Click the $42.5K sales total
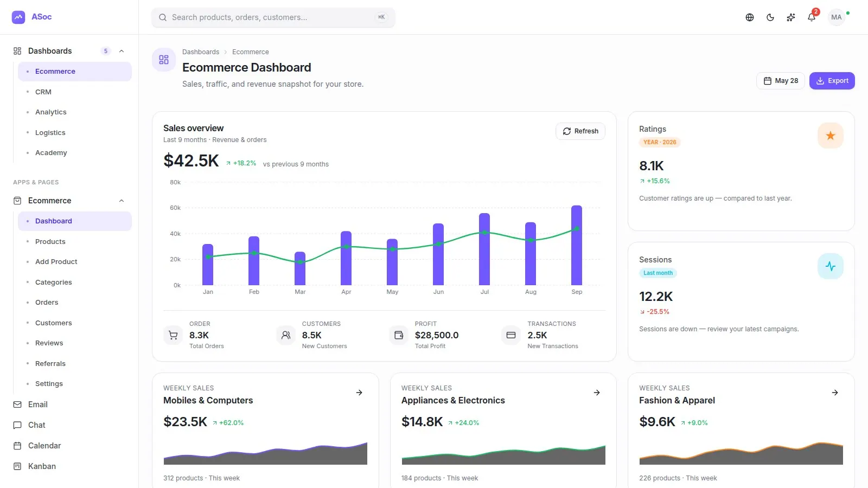Viewport: 868px width, 488px height. coord(191,160)
